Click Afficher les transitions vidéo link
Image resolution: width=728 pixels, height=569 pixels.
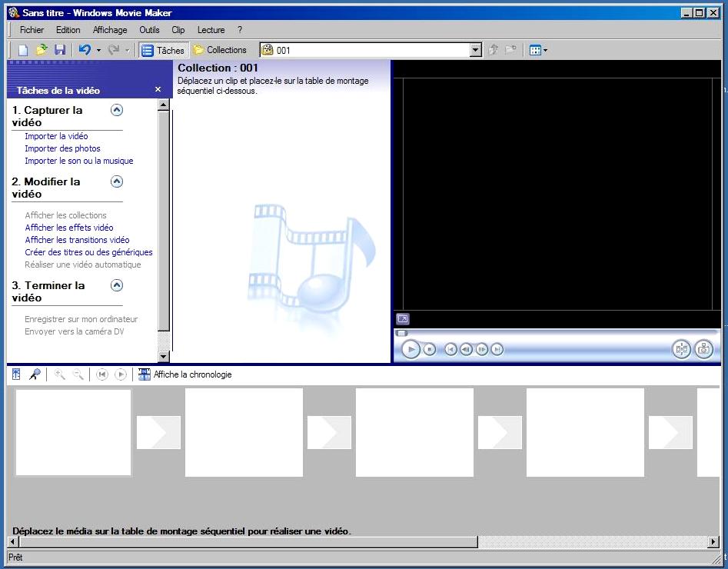click(x=77, y=240)
